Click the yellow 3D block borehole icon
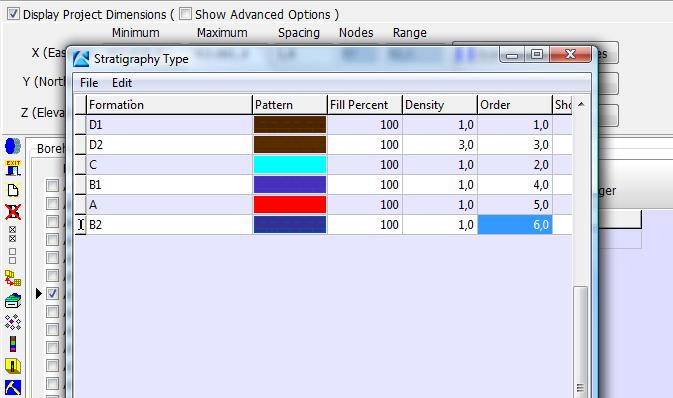 coord(13,366)
